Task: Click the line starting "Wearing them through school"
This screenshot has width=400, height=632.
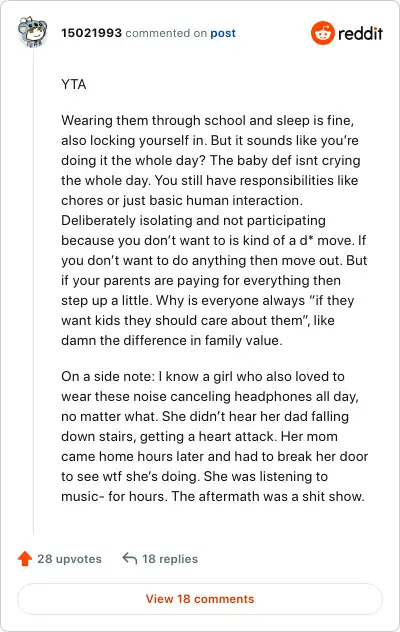Action: (208, 120)
